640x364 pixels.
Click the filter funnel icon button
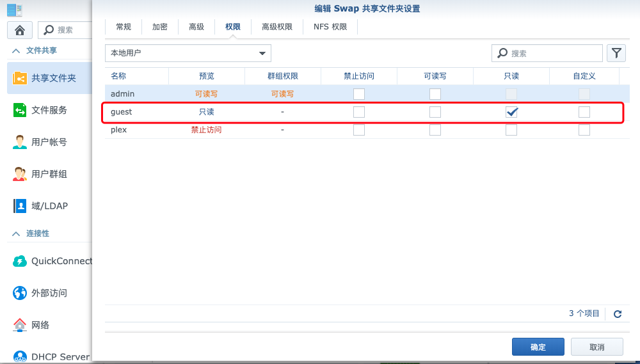click(616, 53)
